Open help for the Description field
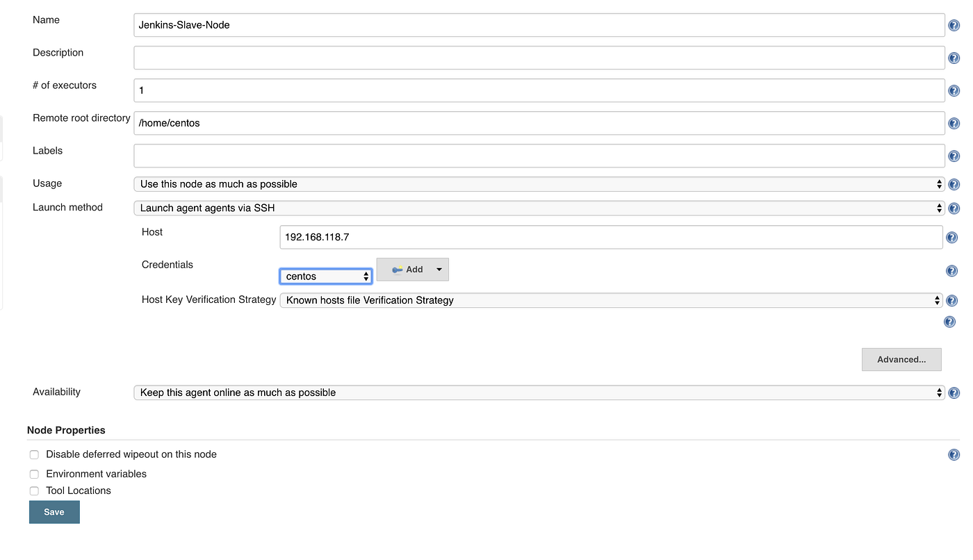973x560 pixels. pos(954,58)
